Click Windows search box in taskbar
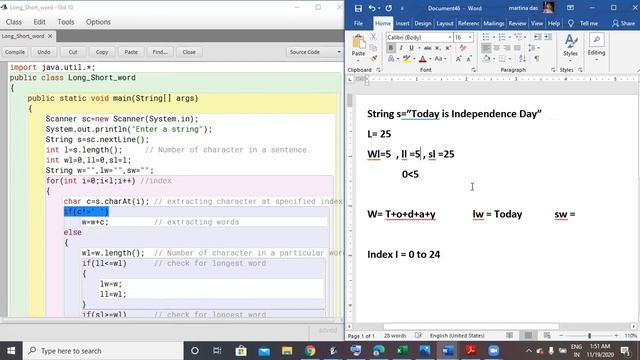The height and width of the screenshot is (360, 640). (x=103, y=351)
